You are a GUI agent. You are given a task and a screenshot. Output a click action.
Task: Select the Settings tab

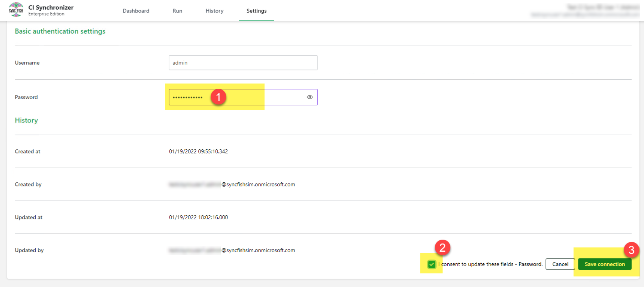(256, 11)
